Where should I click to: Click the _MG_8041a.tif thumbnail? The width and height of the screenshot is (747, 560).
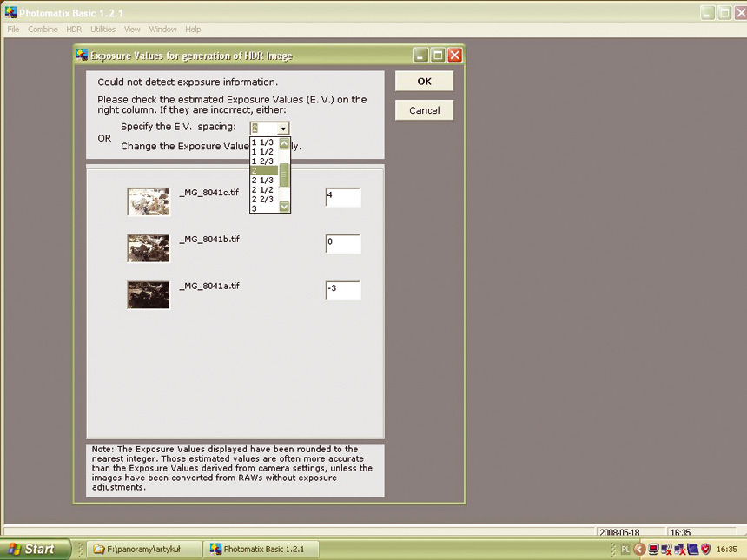coord(149,295)
